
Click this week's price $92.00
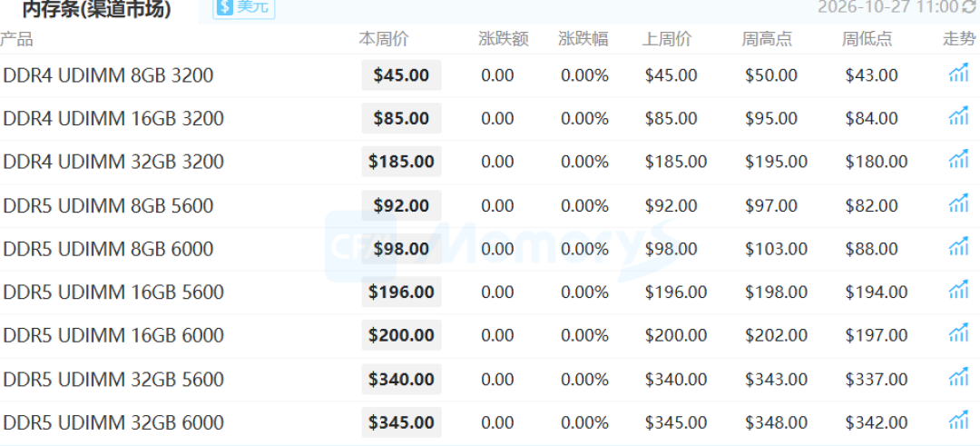click(401, 205)
